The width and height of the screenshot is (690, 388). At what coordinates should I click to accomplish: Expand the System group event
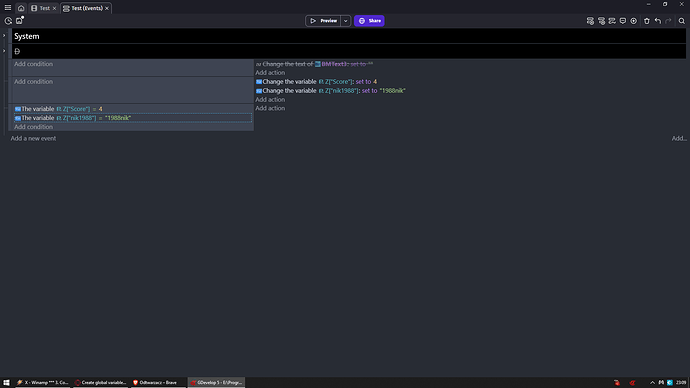click(4, 36)
